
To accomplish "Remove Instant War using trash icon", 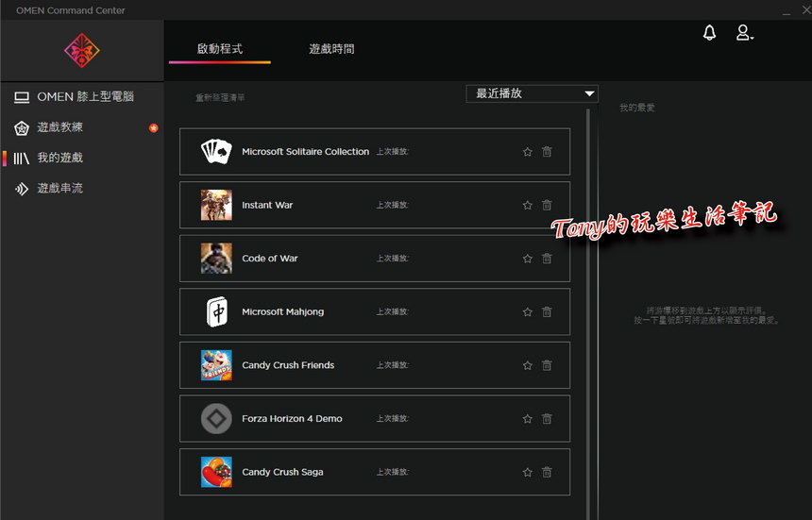I will click(x=547, y=205).
